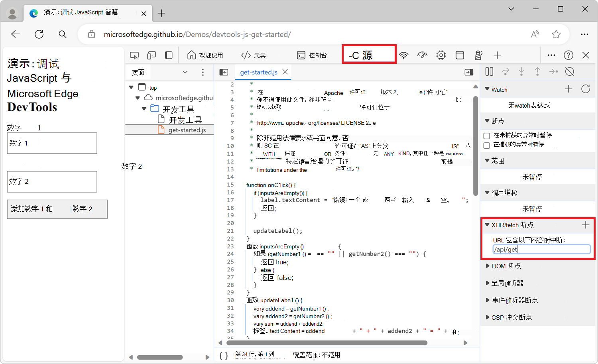Hide the navigator pane
Viewport: 598px width, 364px height.
click(x=224, y=72)
